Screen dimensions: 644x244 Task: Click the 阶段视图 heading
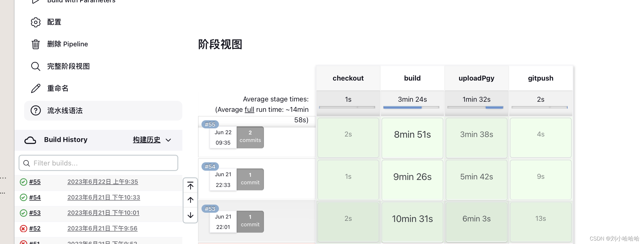pos(220,44)
